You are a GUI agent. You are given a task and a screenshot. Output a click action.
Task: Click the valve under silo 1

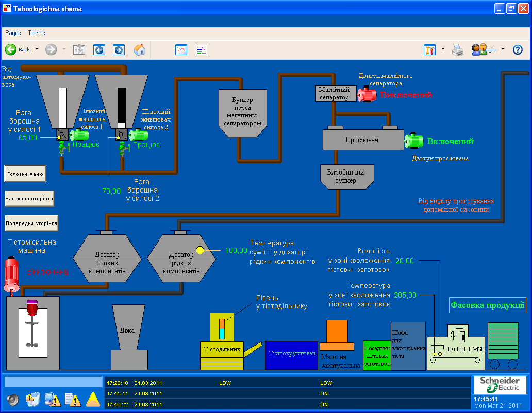pyautogui.click(x=63, y=148)
